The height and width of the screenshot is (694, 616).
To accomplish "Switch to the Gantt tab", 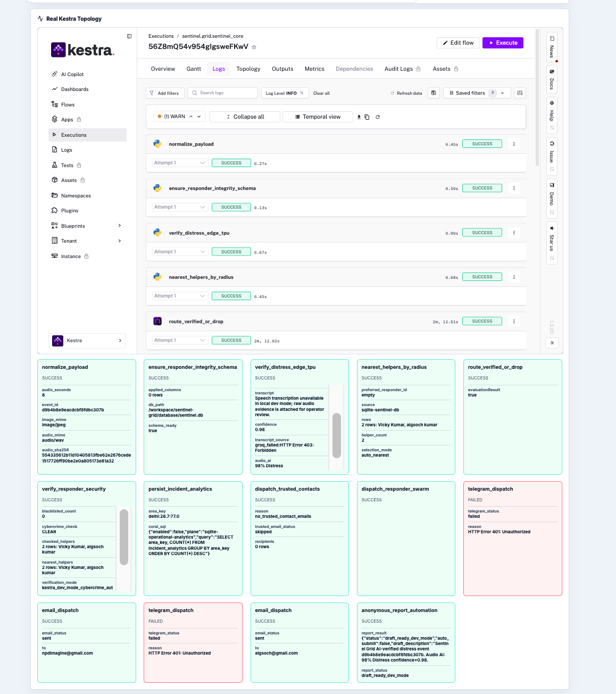I will 194,69.
